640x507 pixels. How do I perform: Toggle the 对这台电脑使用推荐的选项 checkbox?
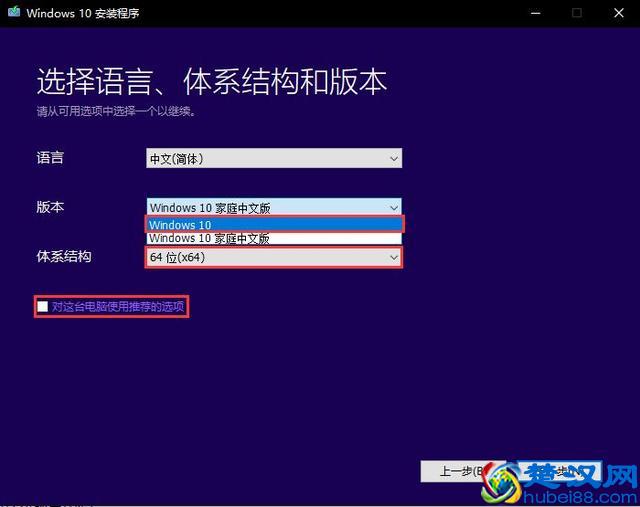point(42,306)
